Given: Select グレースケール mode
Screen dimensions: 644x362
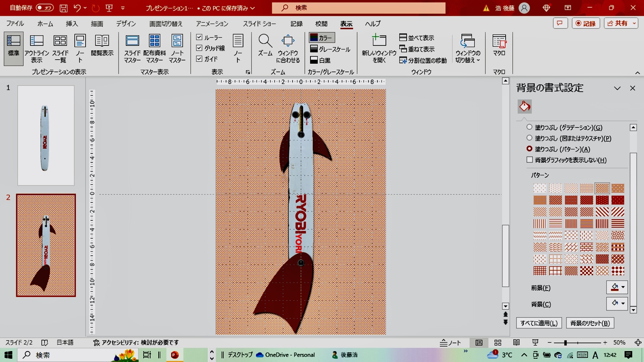Looking at the screenshot, I should [330, 49].
